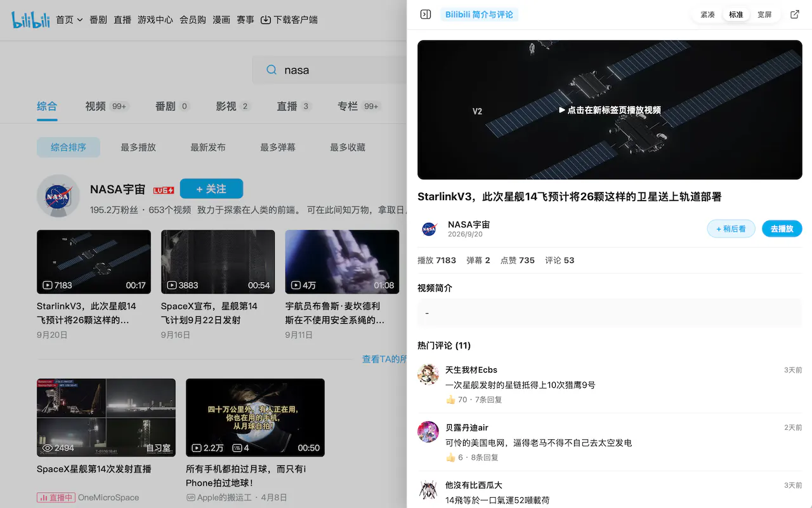Click the + 稍后看 button
Screen dimensions: 812x508
(x=731, y=229)
